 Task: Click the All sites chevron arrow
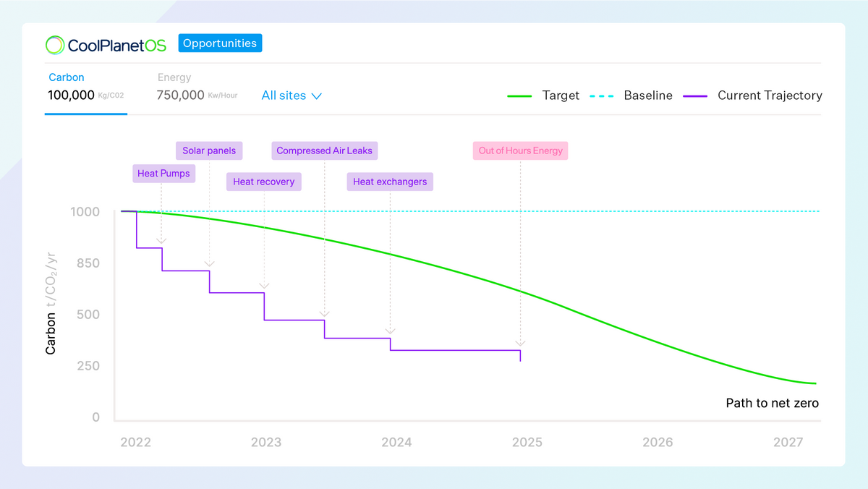tap(316, 95)
